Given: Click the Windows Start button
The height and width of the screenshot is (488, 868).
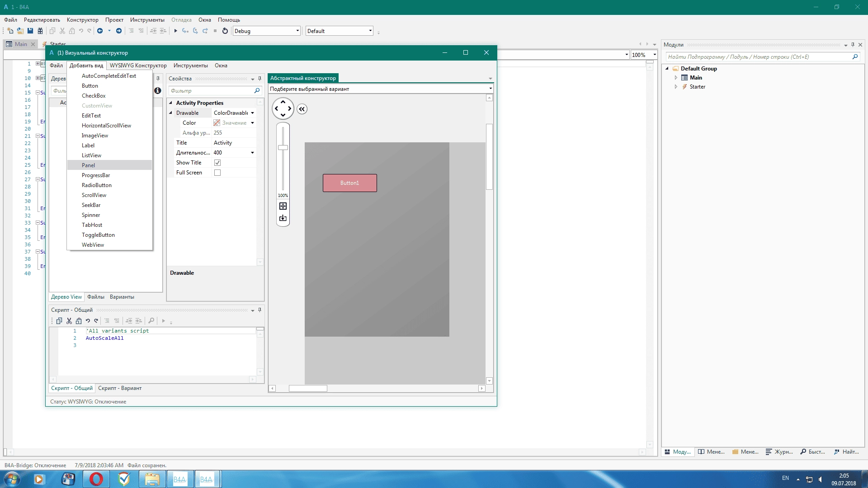Looking at the screenshot, I should [12, 479].
